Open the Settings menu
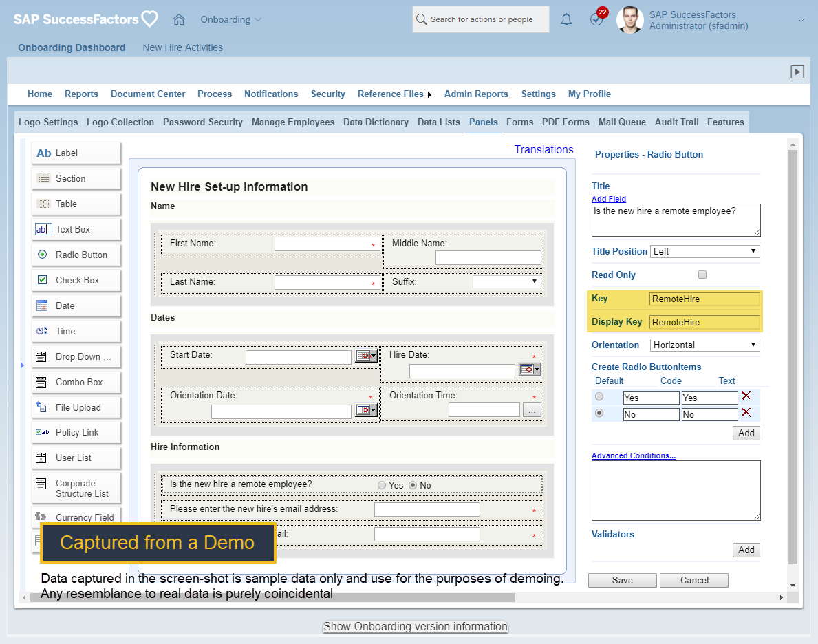818x644 pixels. click(539, 94)
